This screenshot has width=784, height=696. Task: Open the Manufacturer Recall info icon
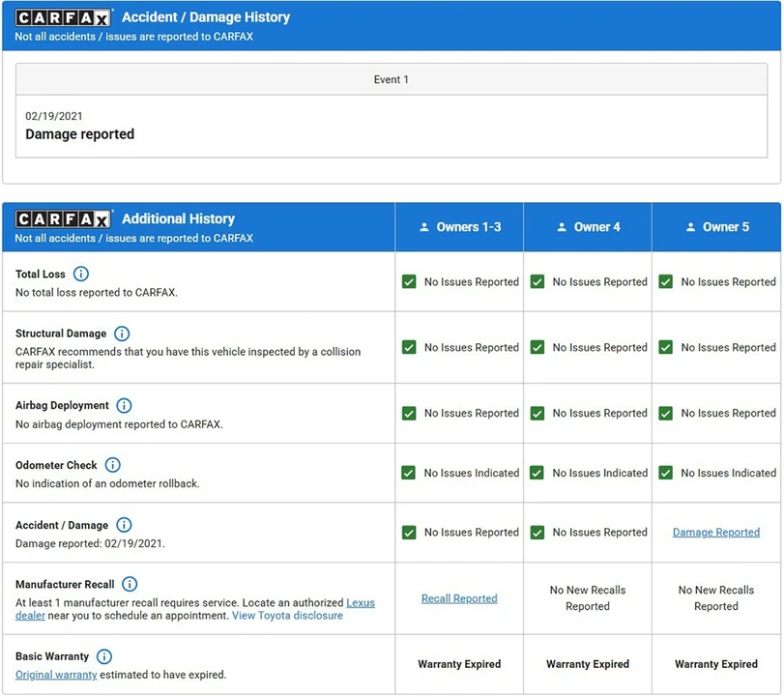click(x=130, y=584)
